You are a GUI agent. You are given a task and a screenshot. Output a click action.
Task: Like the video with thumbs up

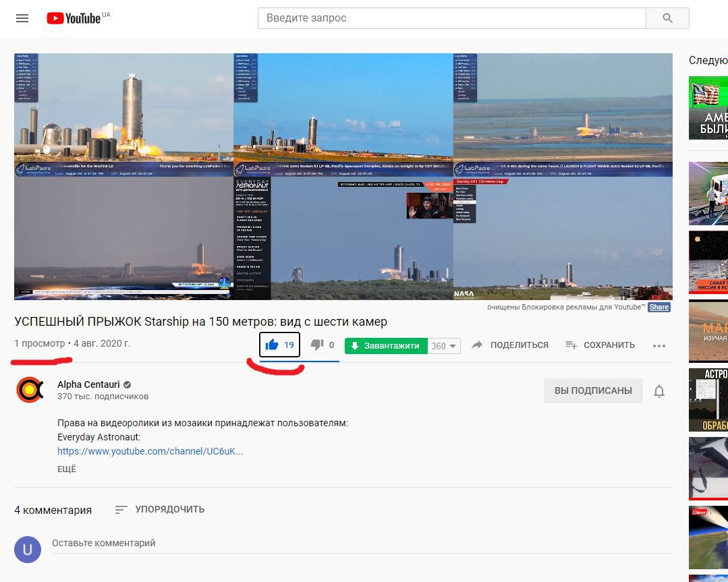pos(279,345)
